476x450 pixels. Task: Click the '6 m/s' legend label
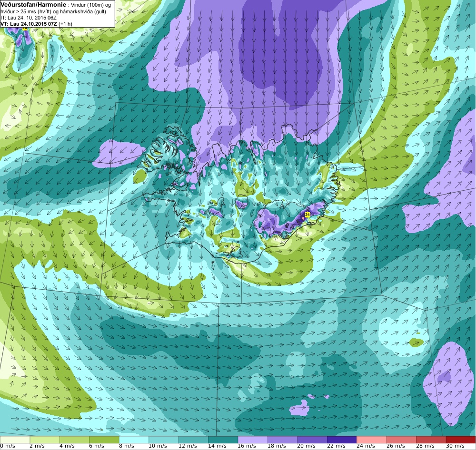pyautogui.click(x=97, y=446)
